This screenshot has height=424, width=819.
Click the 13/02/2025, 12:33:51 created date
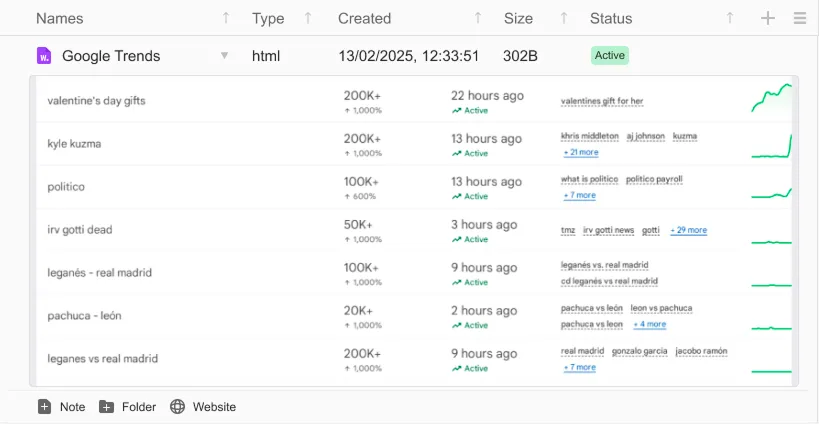tap(408, 56)
